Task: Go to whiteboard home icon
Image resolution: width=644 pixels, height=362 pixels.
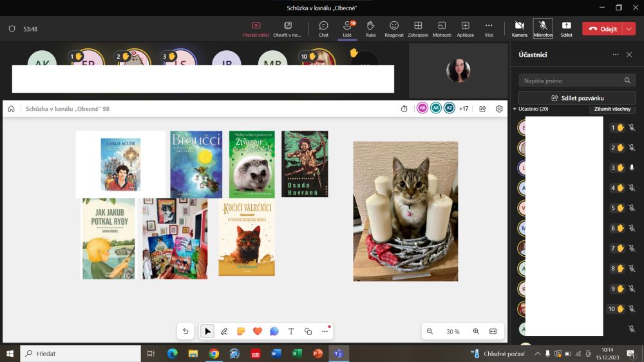Action: point(11,109)
